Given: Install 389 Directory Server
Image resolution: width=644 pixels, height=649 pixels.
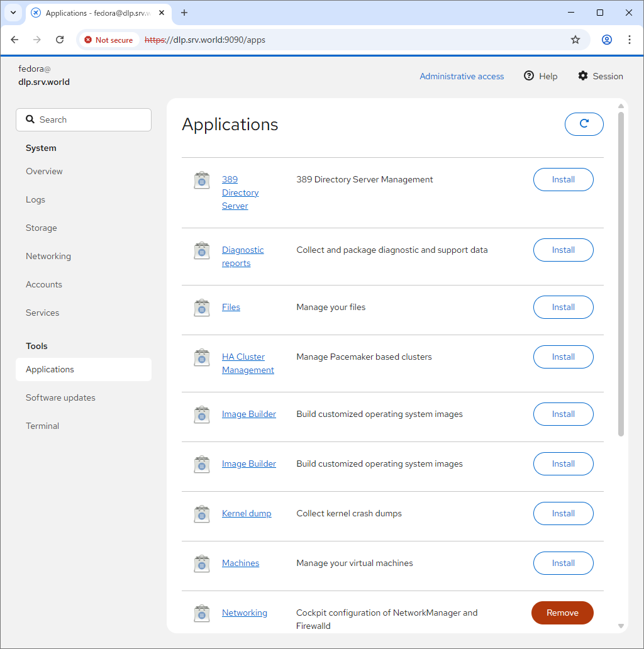Looking at the screenshot, I should 563,180.
